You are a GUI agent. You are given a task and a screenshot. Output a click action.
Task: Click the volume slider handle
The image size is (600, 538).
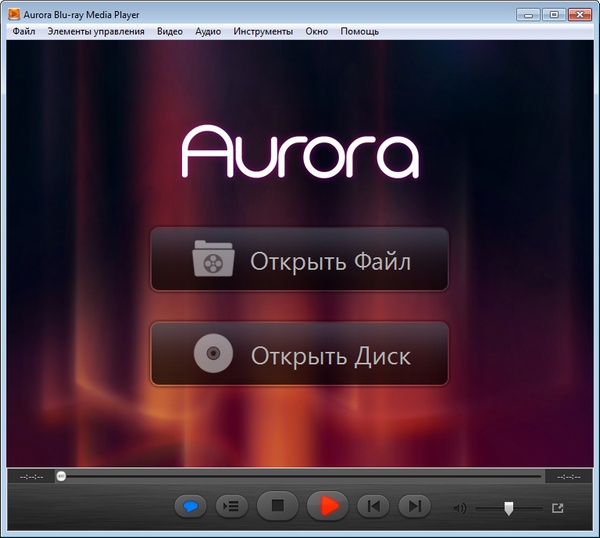point(509,508)
